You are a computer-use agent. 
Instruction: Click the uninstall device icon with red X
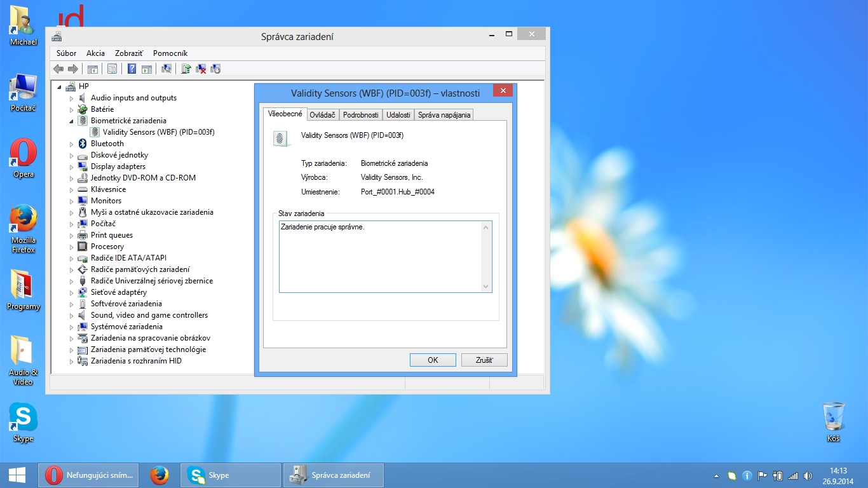(x=201, y=69)
